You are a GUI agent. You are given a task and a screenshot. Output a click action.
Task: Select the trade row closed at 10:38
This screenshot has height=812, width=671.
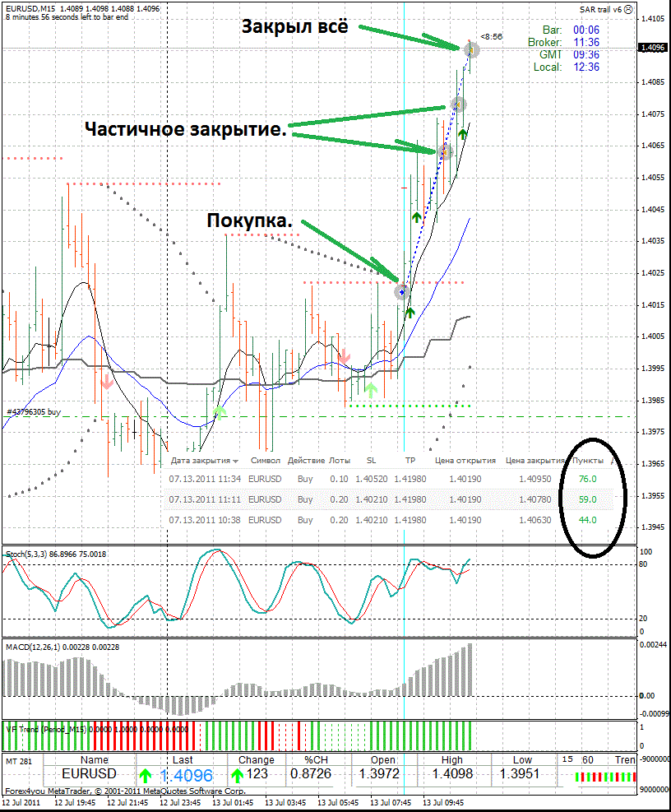coord(388,520)
